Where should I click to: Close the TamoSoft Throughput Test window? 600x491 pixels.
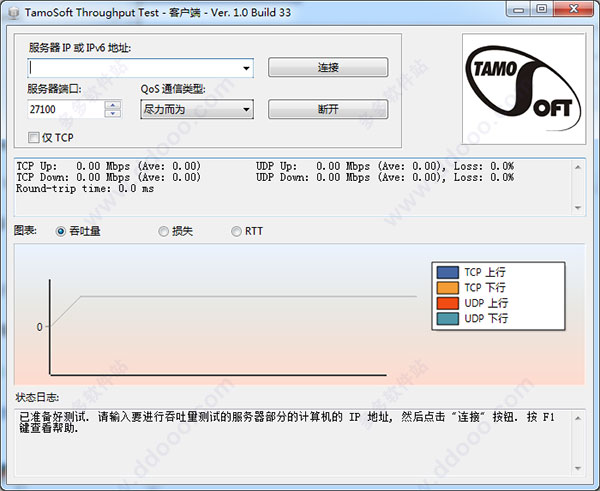(x=573, y=9)
